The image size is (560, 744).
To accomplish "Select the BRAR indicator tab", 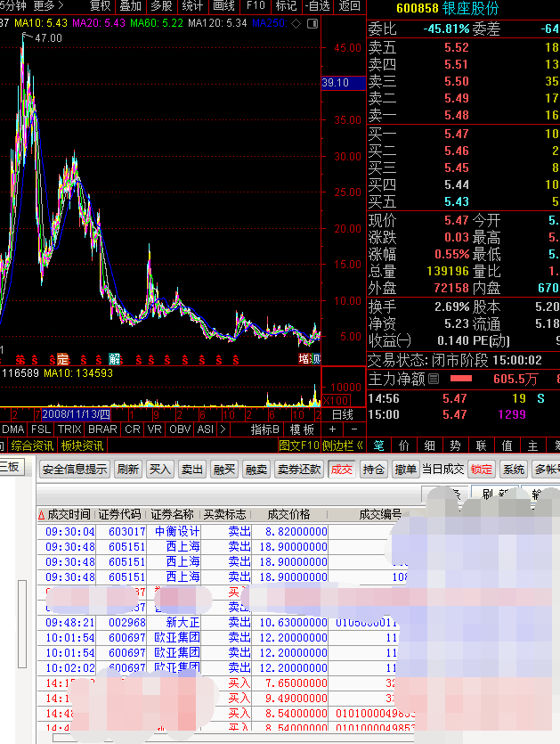I will pos(102,429).
